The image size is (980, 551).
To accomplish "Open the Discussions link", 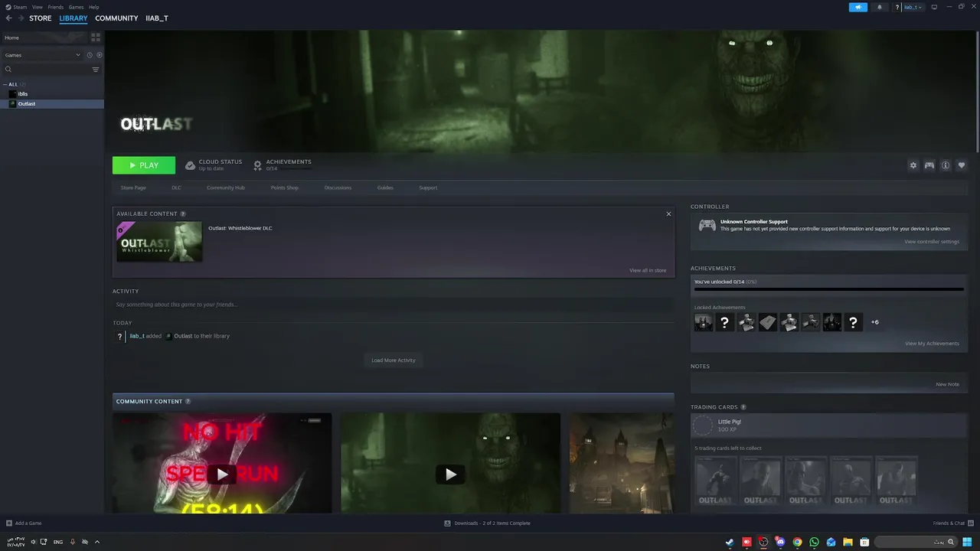I will click(338, 187).
